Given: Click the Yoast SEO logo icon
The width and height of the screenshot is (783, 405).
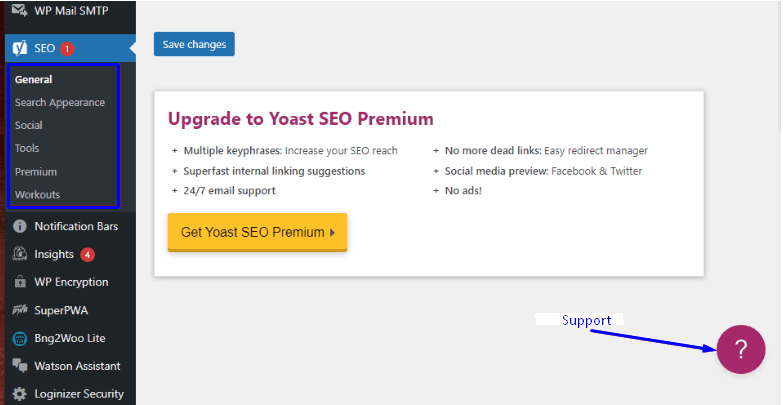Looking at the screenshot, I should click(19, 48).
